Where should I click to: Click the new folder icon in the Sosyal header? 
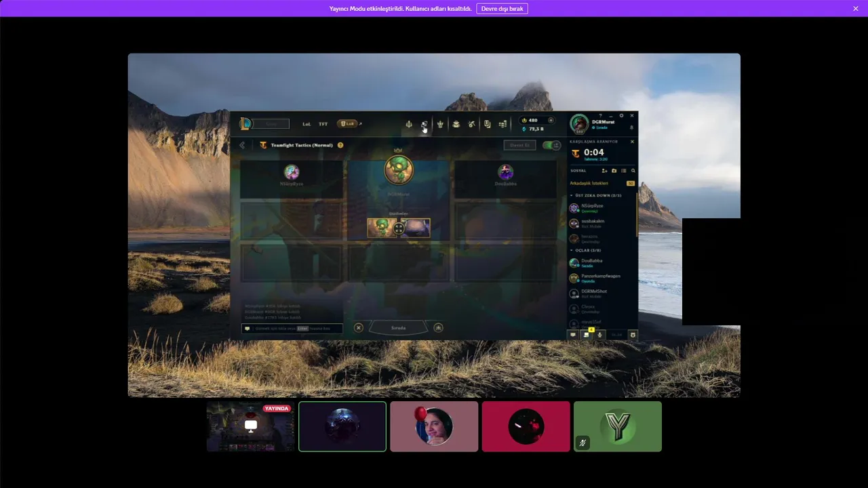[614, 171]
